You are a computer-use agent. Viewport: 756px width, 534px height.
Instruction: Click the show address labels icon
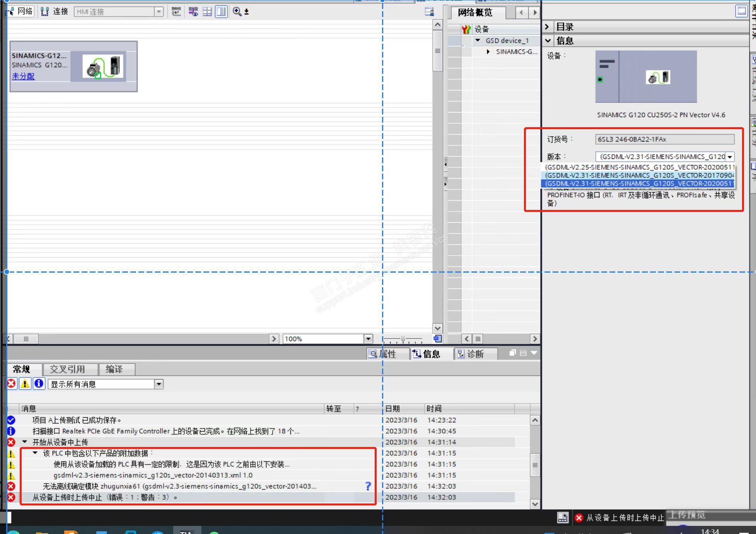point(193,12)
